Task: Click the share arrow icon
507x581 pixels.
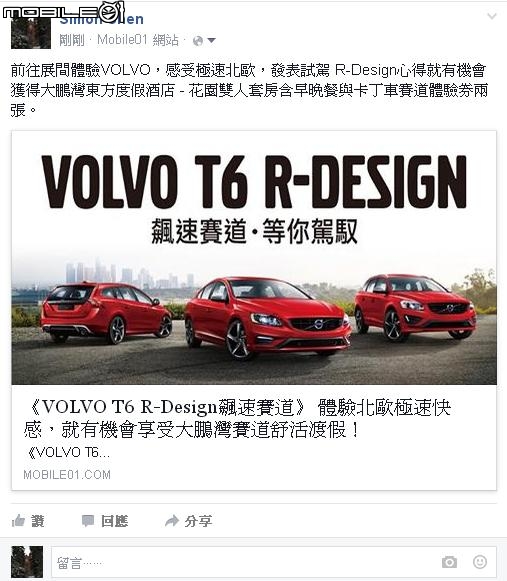Action: coord(172,521)
